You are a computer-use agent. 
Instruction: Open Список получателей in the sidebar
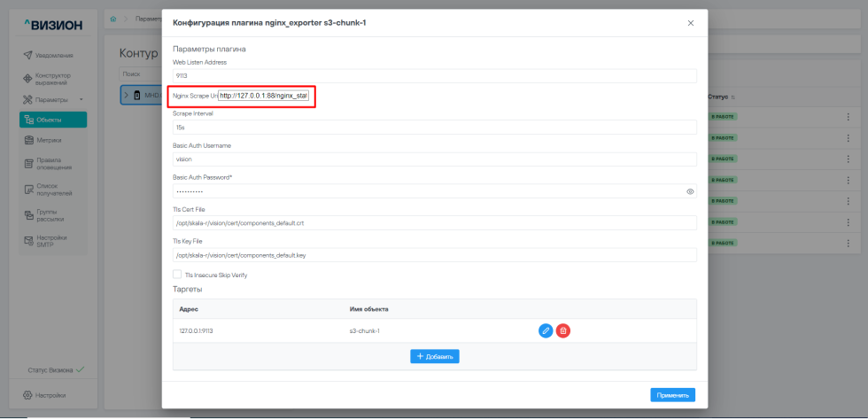(x=54, y=190)
